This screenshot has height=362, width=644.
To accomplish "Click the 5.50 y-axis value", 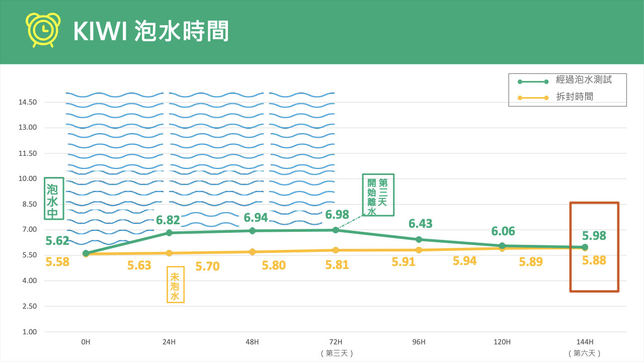I will click(x=29, y=255).
